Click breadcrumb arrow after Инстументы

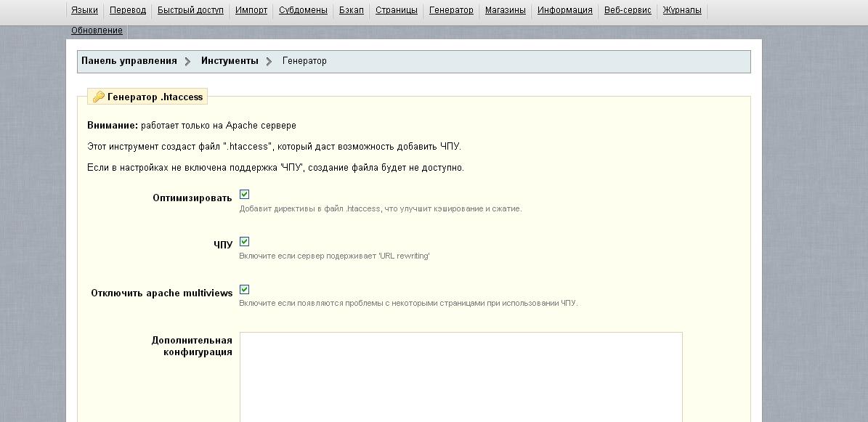click(269, 62)
